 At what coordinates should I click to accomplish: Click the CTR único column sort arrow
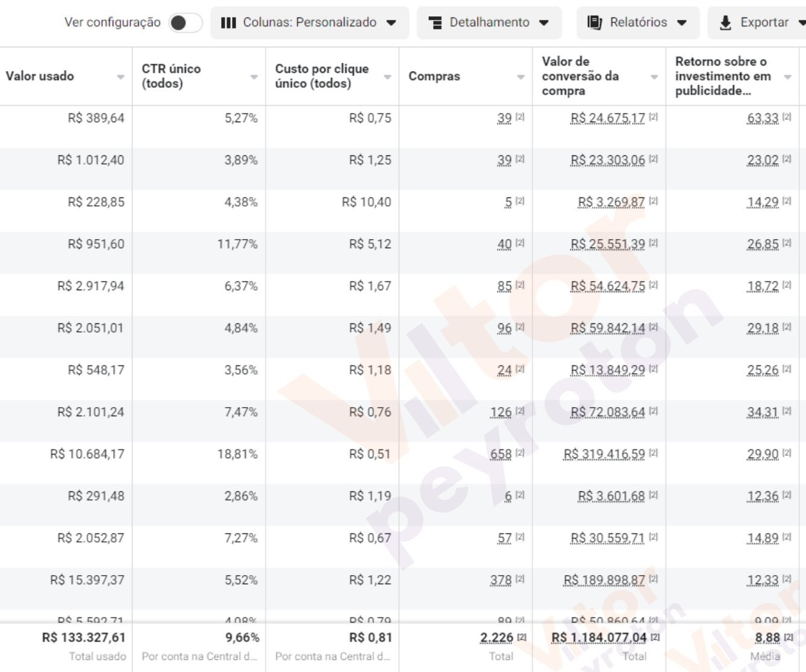pos(254,77)
